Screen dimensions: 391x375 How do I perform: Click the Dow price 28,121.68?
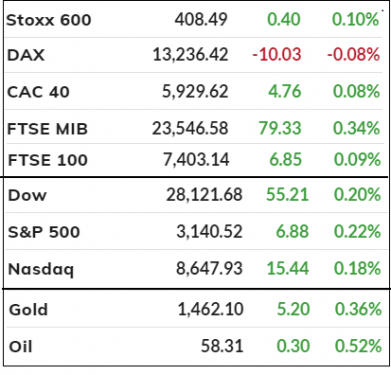pos(204,195)
